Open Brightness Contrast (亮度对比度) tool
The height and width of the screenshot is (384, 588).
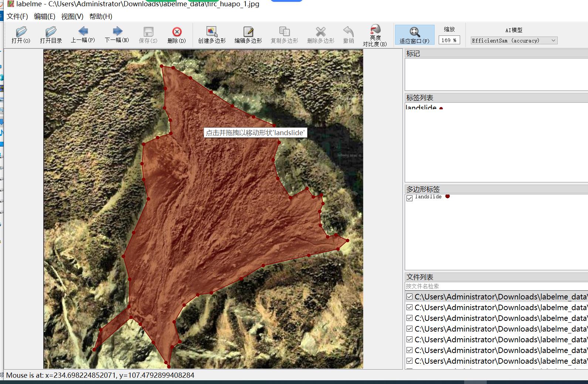coord(375,35)
